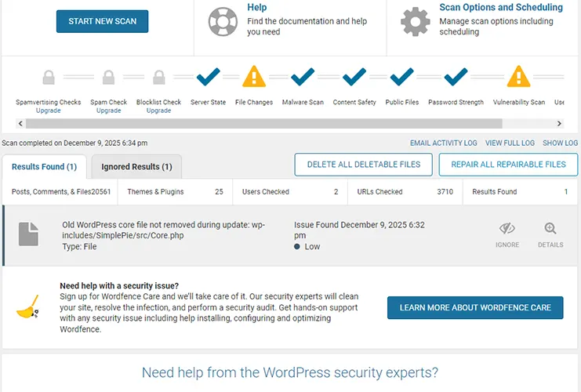Click the Public Files stage label
Image resolution: width=581 pixels, height=392 pixels.
402,102
